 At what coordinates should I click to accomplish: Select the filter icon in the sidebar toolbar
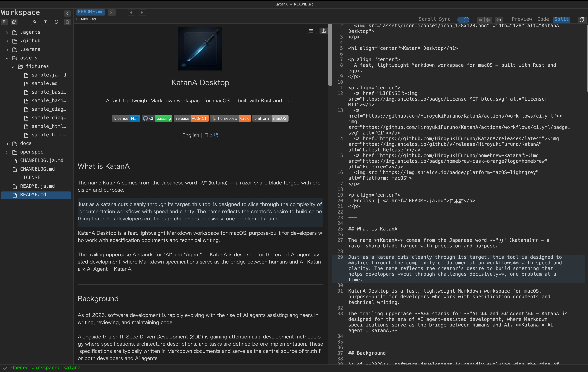46,22
